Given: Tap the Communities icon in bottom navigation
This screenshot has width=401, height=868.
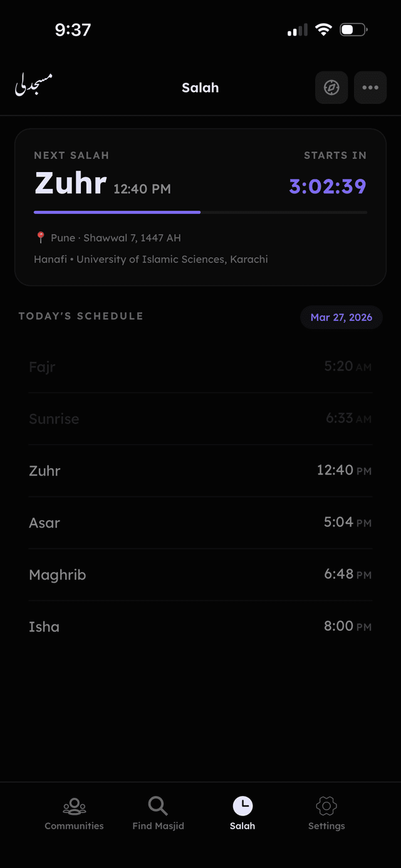Looking at the screenshot, I should click(74, 807).
